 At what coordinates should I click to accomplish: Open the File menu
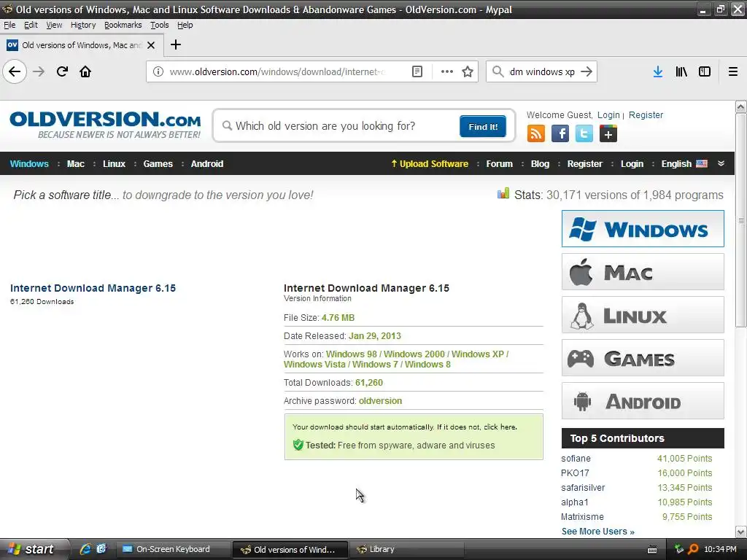pos(9,25)
